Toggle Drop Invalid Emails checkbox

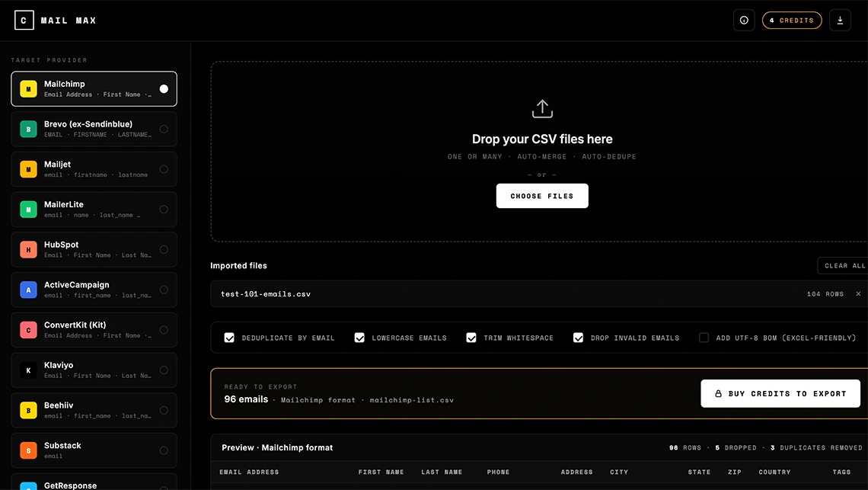tap(578, 338)
